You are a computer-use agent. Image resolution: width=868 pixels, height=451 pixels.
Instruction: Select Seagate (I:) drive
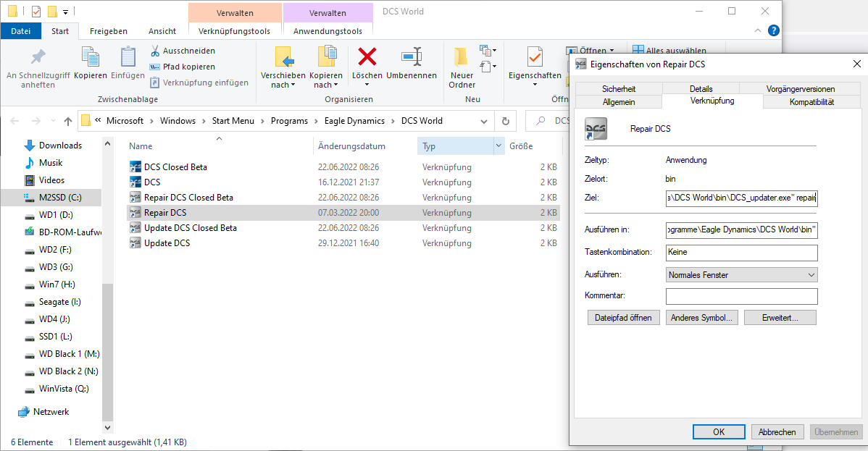point(60,302)
